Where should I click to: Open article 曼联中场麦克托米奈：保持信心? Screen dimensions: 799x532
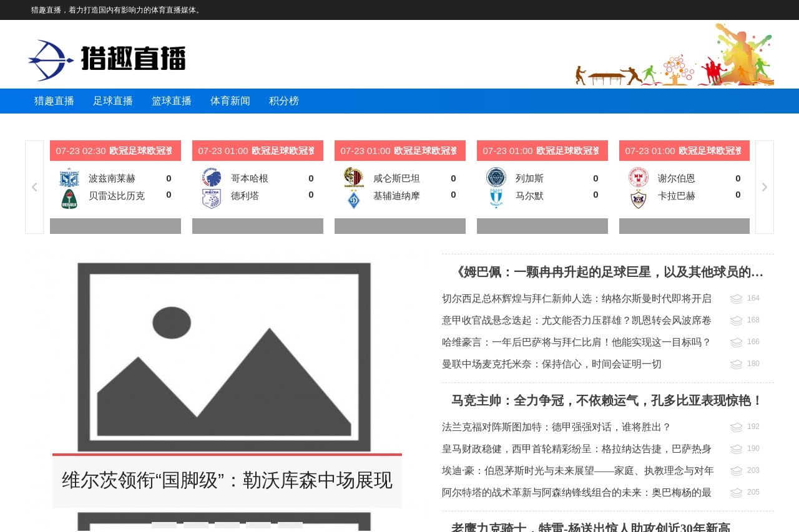coord(552,364)
